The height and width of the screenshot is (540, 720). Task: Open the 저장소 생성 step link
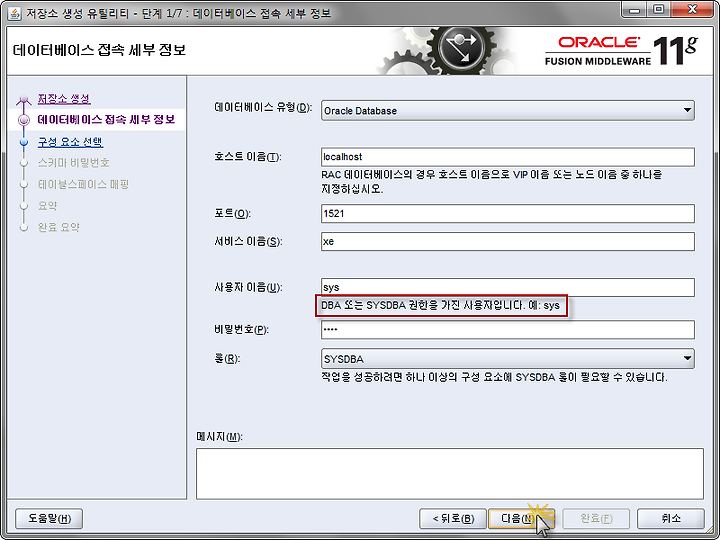click(x=64, y=99)
